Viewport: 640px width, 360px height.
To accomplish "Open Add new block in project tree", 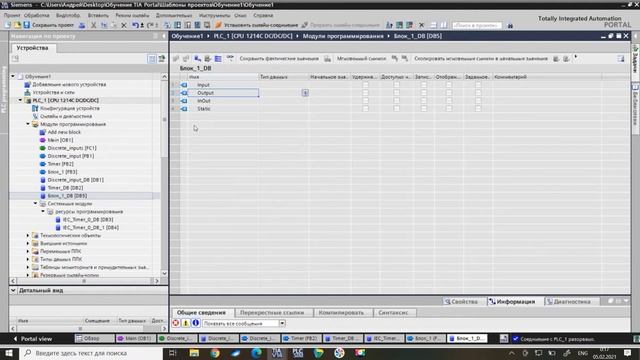I will [x=64, y=132].
